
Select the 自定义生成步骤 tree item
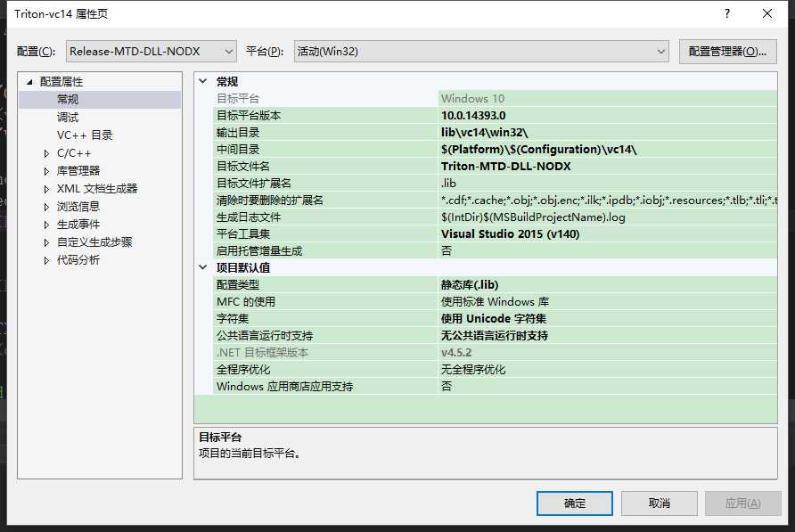(x=94, y=241)
